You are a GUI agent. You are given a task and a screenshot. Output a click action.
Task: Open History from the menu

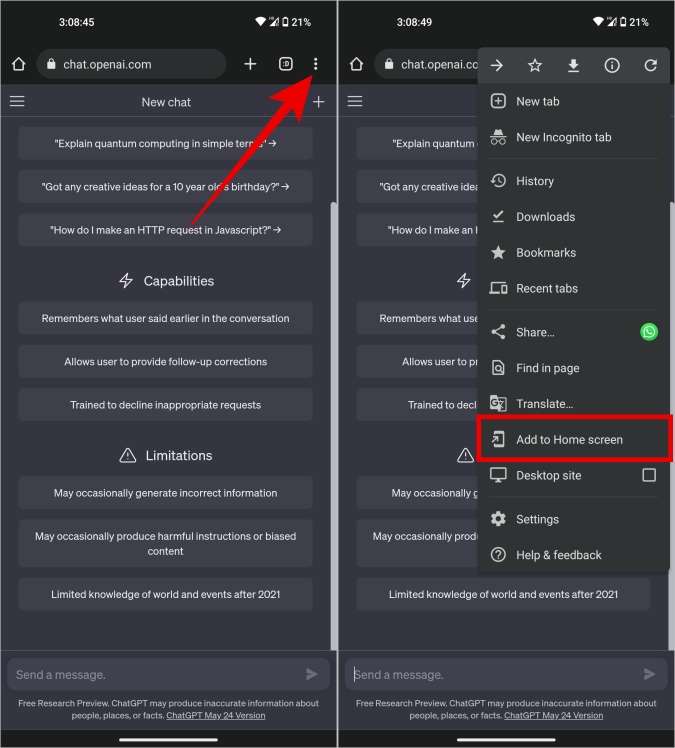573,181
